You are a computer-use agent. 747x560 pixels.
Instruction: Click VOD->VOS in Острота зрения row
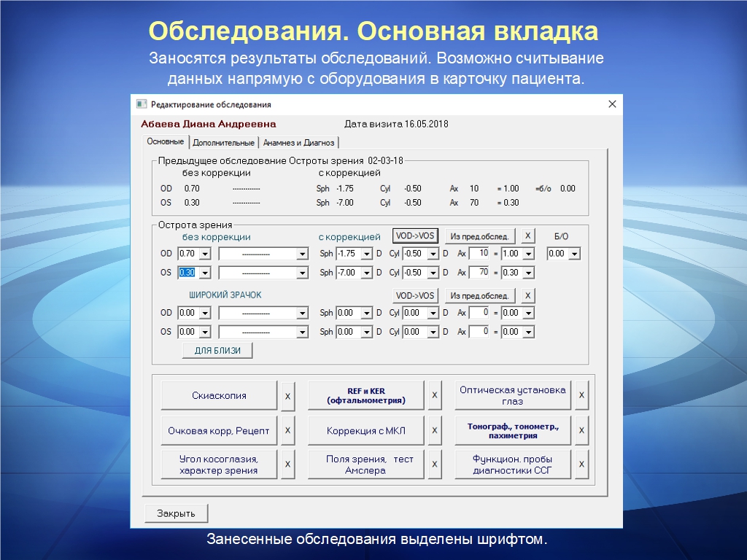(414, 236)
